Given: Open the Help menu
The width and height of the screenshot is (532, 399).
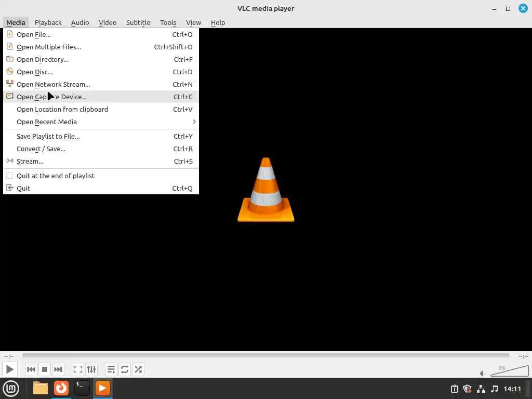Looking at the screenshot, I should click(218, 22).
